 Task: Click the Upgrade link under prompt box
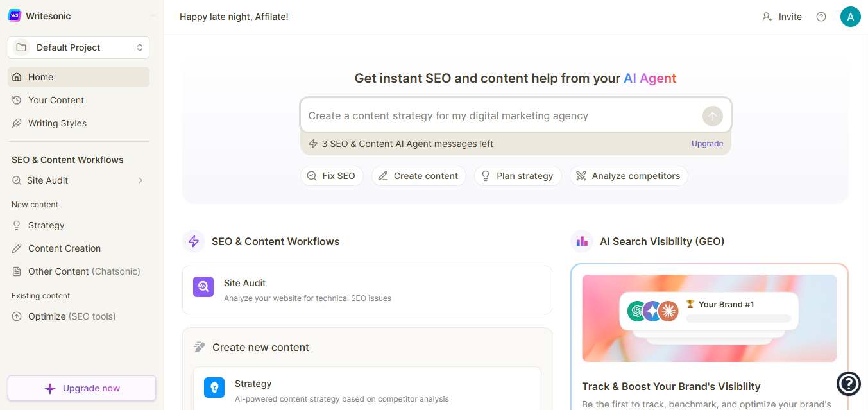coord(707,144)
